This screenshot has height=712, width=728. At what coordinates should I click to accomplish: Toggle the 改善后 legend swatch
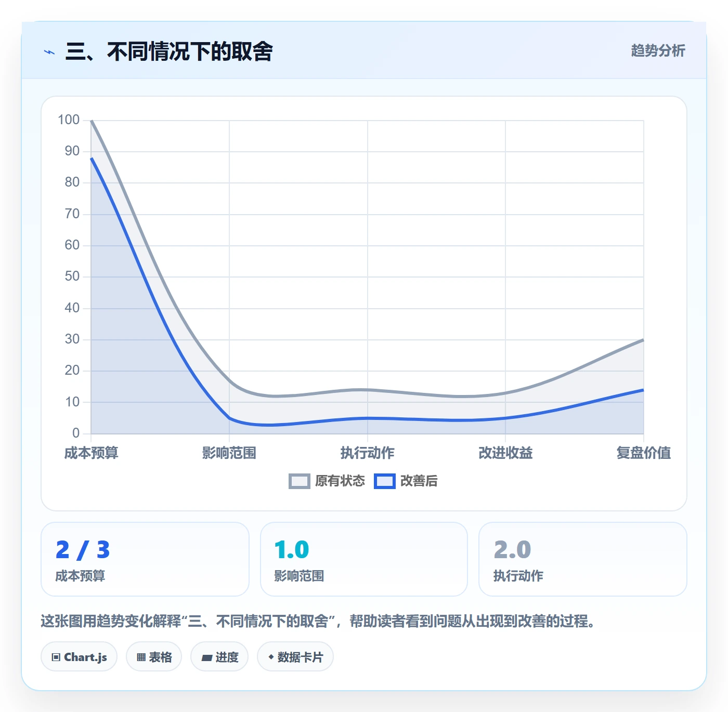click(x=385, y=481)
